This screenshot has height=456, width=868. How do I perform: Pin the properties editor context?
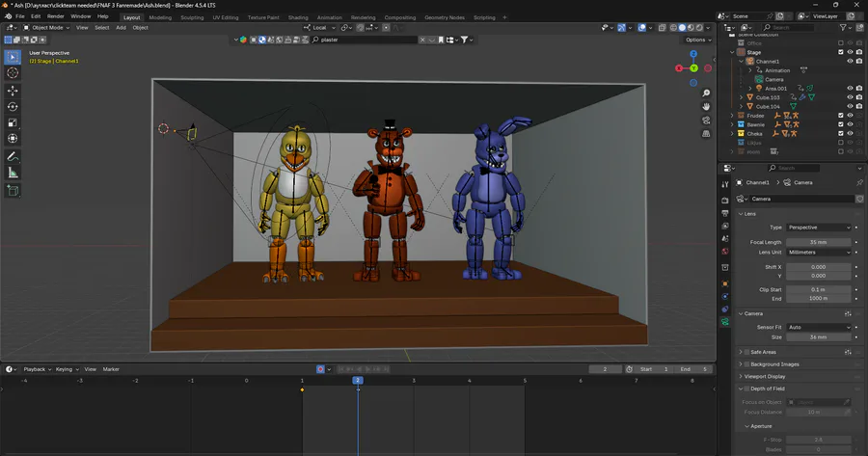[859, 182]
